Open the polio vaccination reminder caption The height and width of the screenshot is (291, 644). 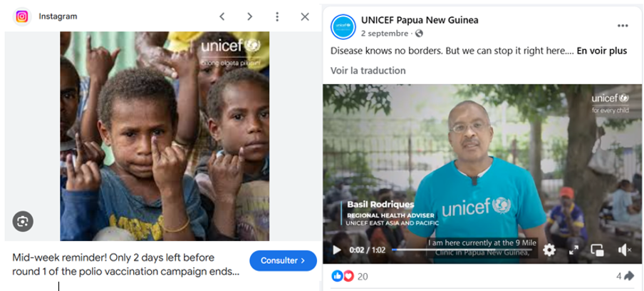click(127, 265)
